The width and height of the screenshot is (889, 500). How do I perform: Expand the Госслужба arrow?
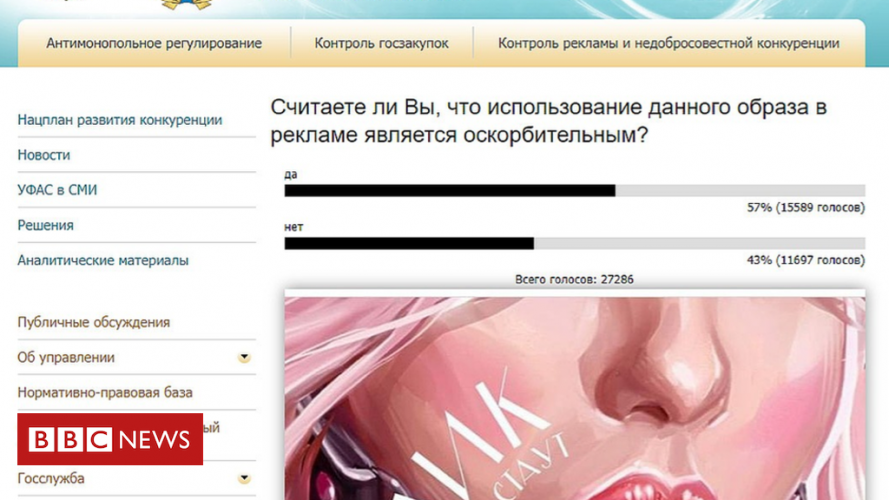(x=244, y=478)
